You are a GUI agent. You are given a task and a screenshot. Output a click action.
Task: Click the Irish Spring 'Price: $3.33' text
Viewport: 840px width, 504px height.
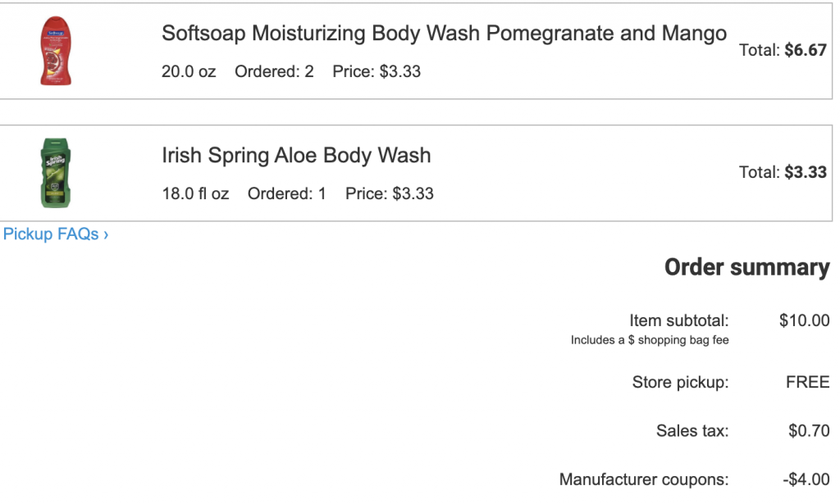tap(389, 194)
